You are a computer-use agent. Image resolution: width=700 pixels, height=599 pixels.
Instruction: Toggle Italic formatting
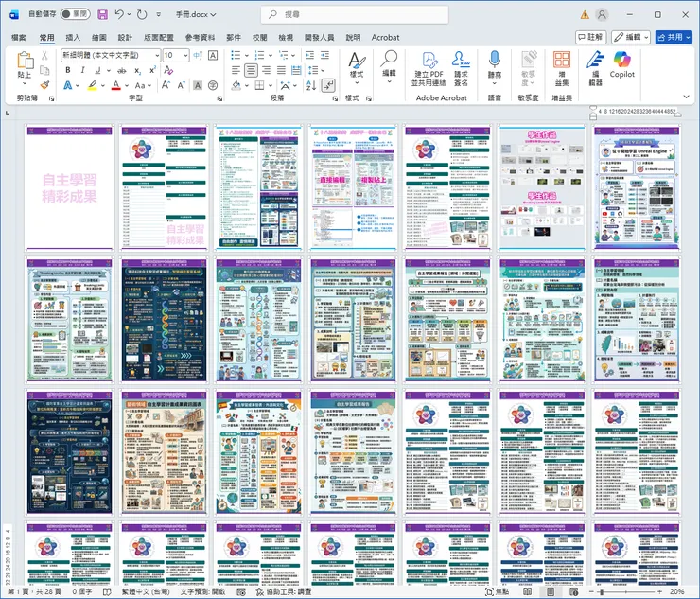point(82,70)
